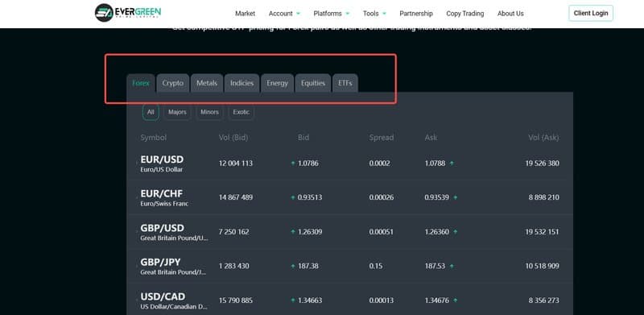This screenshot has height=315, width=644.
Task: Click EUR/USD bid volume 12 004 113
Action: coord(236,164)
